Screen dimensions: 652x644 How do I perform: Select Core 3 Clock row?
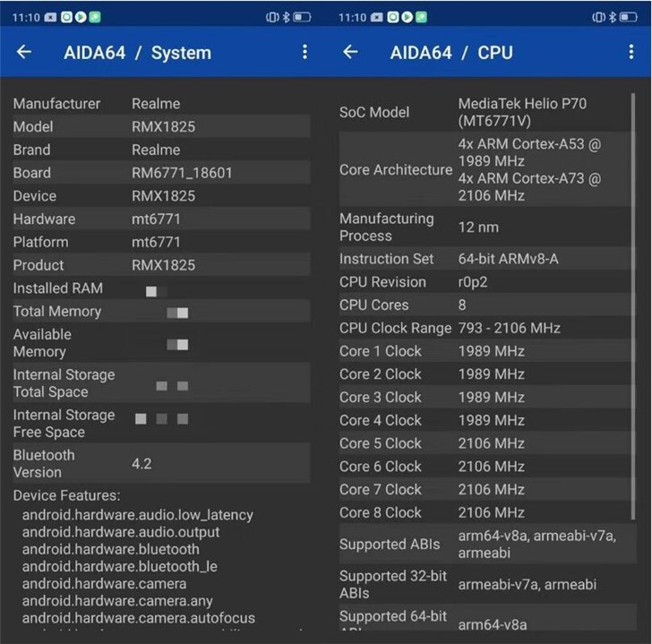(x=487, y=397)
